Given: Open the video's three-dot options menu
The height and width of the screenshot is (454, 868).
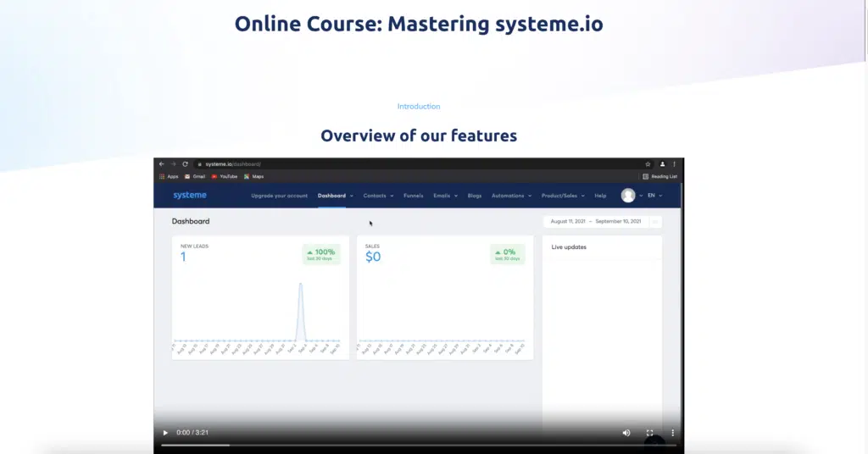Looking at the screenshot, I should [x=673, y=433].
